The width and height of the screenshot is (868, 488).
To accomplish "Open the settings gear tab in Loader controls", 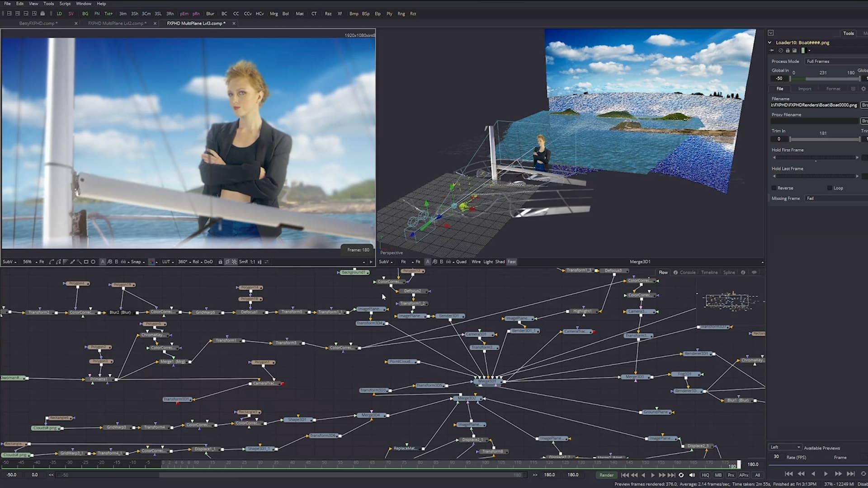I will click(863, 89).
